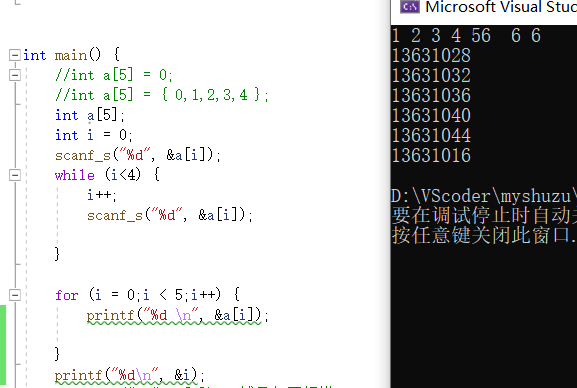The height and width of the screenshot is (388, 577).
Task: Click 'int main() {' declaration text
Action: coord(71,55)
